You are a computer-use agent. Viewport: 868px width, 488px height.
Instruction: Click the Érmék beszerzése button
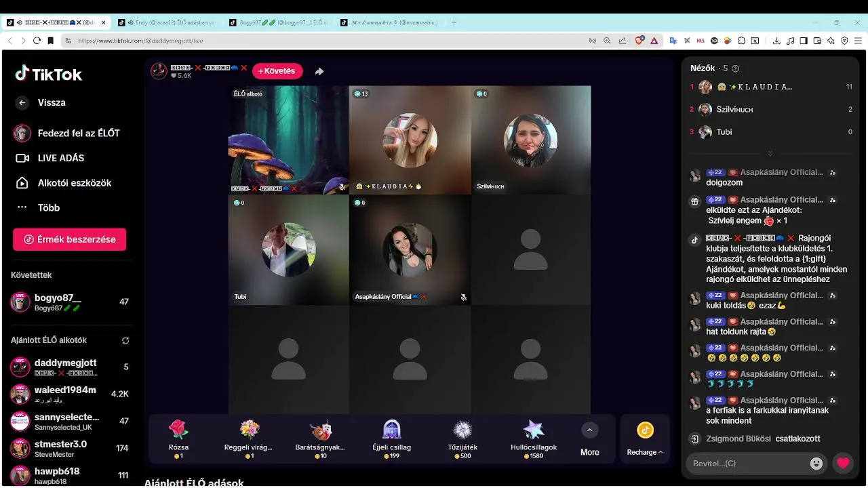point(69,239)
